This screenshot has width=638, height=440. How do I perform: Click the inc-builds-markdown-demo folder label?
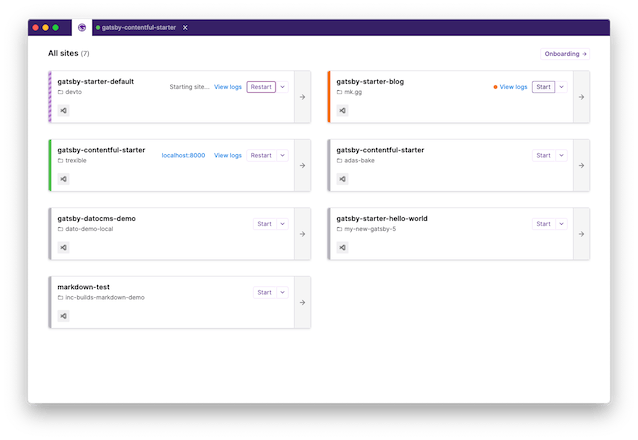[x=105, y=298]
